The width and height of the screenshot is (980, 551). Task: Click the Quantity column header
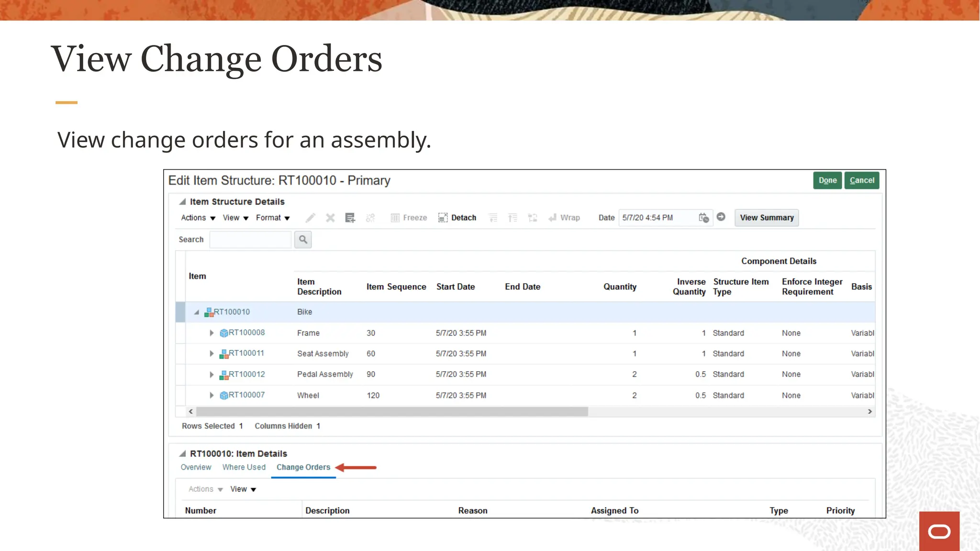click(x=620, y=287)
